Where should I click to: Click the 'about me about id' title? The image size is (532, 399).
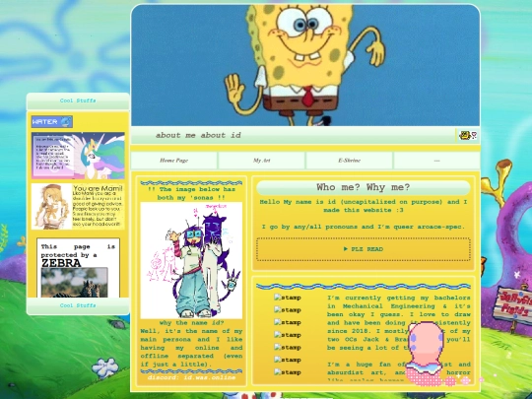coord(198,135)
